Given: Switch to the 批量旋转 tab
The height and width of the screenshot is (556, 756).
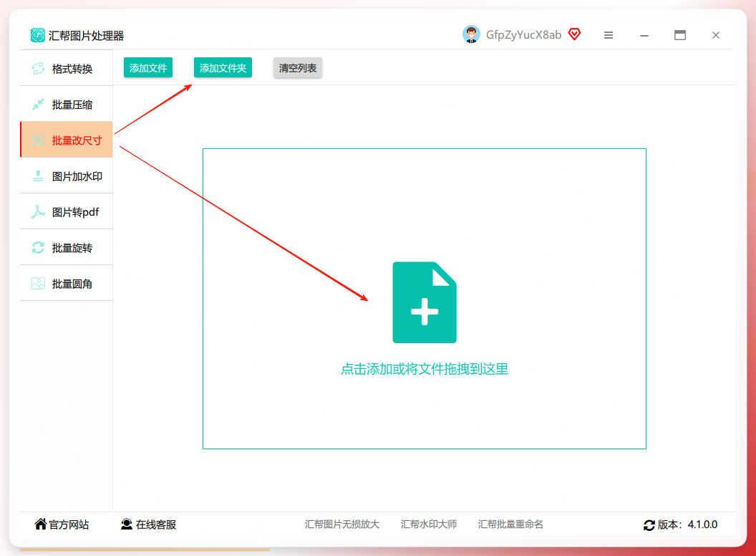Looking at the screenshot, I should pyautogui.click(x=67, y=248).
